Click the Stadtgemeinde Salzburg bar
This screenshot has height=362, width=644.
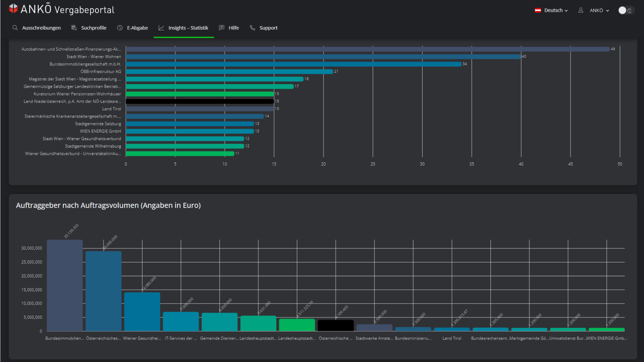point(190,124)
